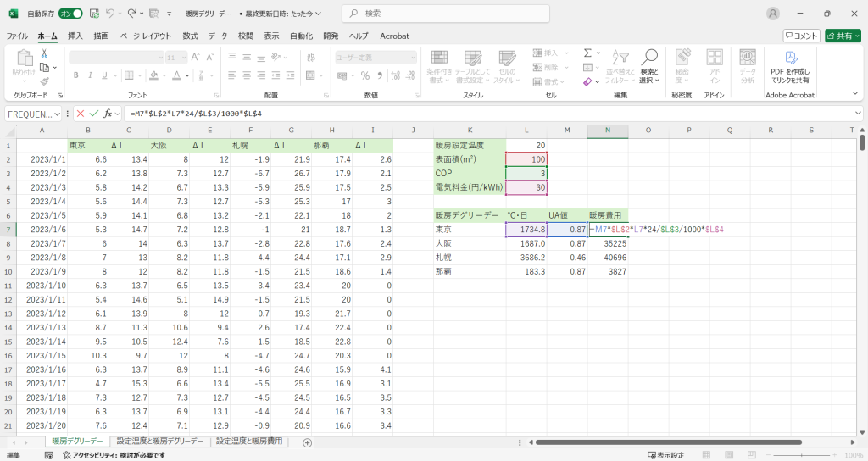Click the 検索と選択 magnifier icon
868x461 pixels.
649,58
